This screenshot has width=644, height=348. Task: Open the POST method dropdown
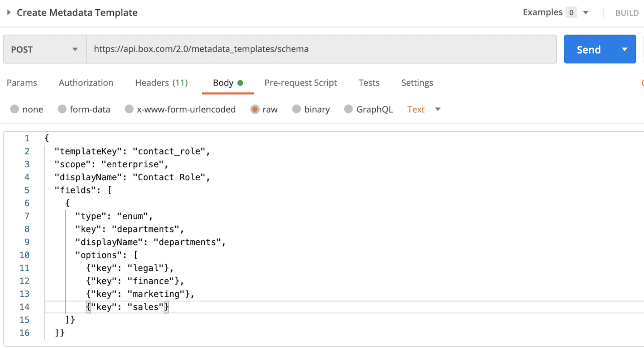click(x=44, y=49)
